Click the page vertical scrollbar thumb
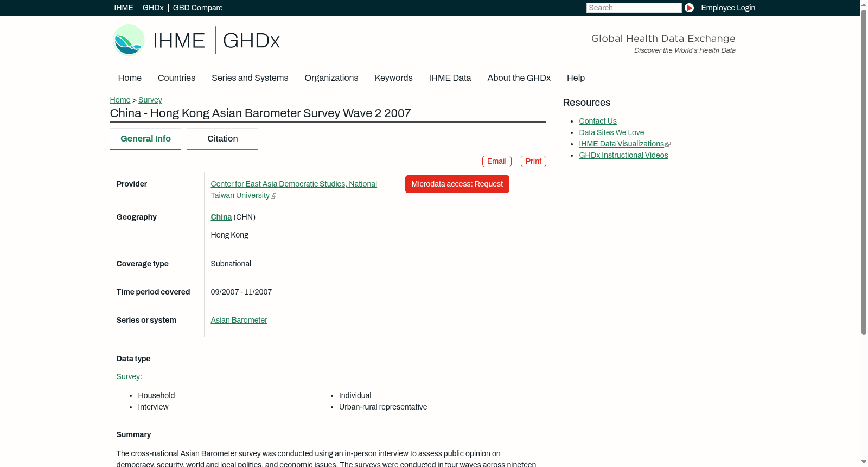Viewport: 868px width, 467px height. [x=864, y=171]
